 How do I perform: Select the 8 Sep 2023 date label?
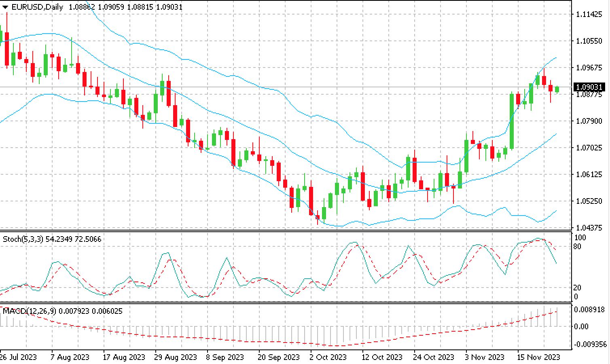coord(225,357)
